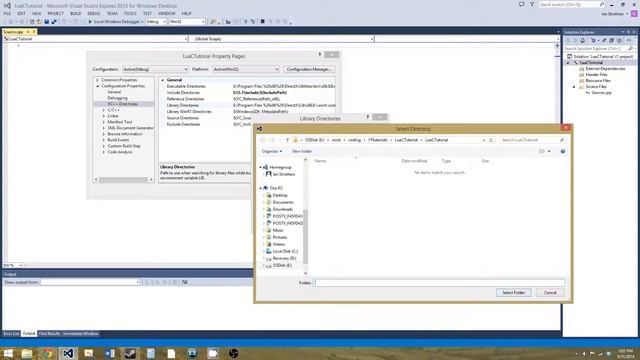Click the notifications filter icon in title bar
This screenshot has width=640, height=360.
pos(532,4)
